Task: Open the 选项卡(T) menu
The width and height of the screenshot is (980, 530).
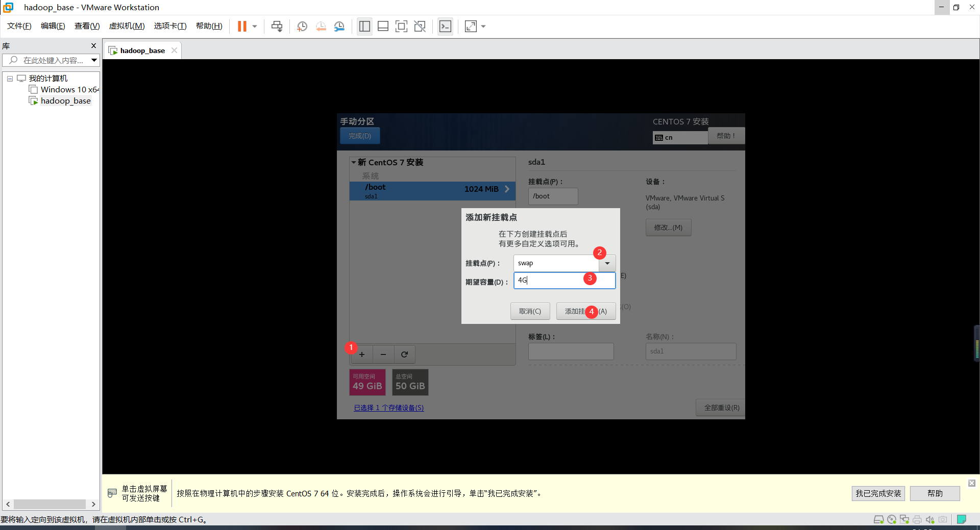Action: 170,26
